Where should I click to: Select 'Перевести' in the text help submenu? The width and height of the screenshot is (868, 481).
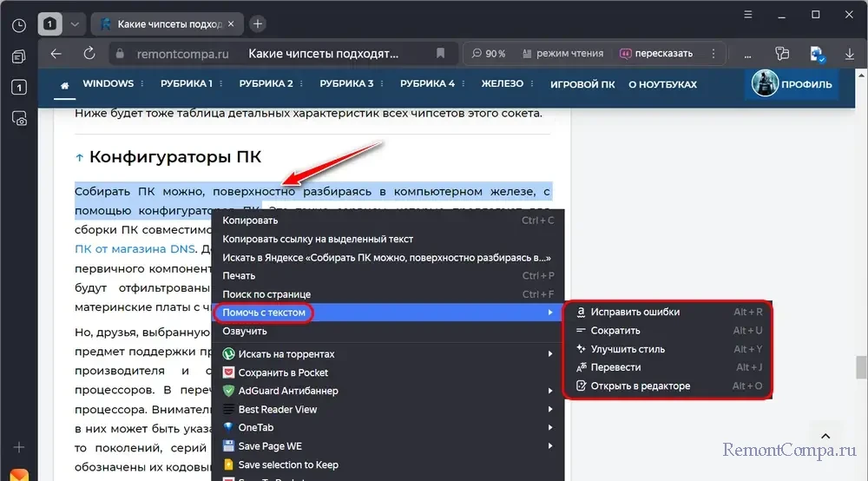tap(615, 367)
